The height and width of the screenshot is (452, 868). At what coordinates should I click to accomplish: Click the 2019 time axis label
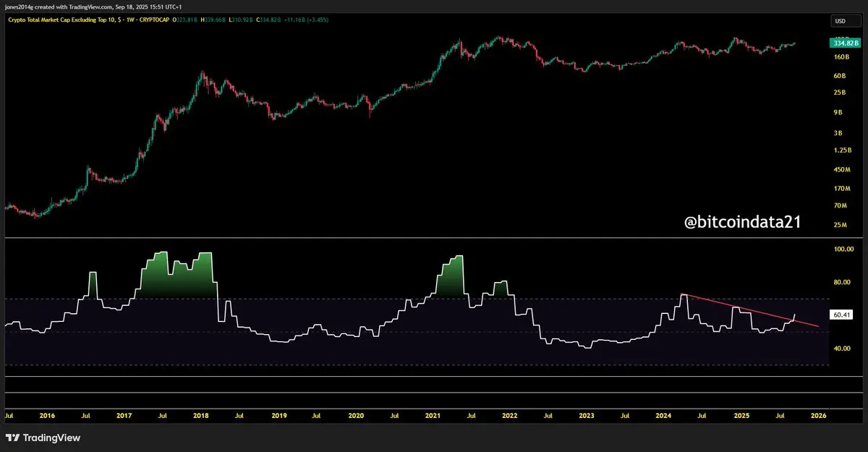(278, 417)
